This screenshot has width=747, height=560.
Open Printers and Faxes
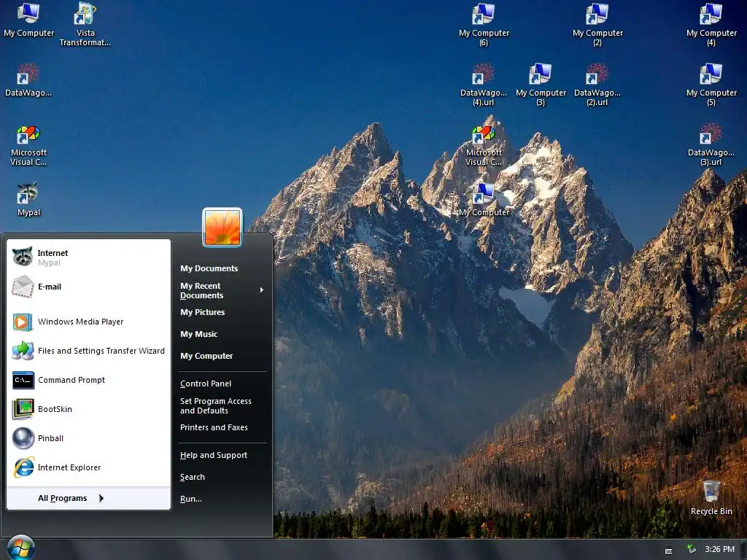pyautogui.click(x=214, y=427)
